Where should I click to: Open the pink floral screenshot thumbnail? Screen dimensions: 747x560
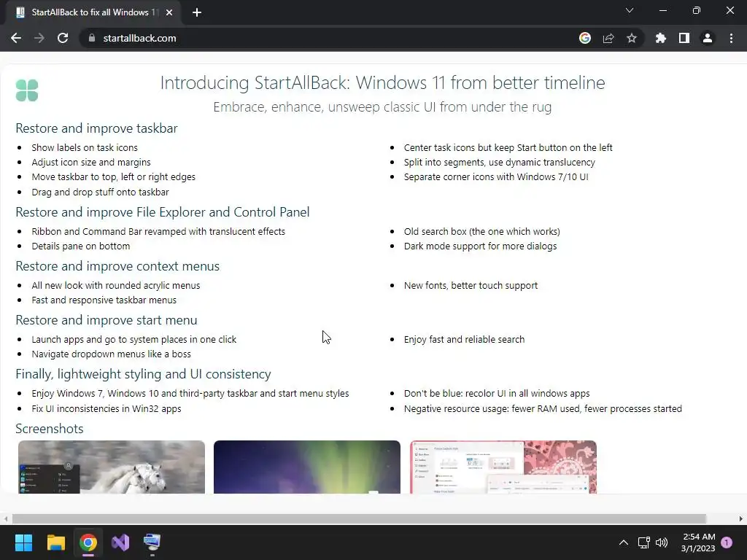[503, 467]
